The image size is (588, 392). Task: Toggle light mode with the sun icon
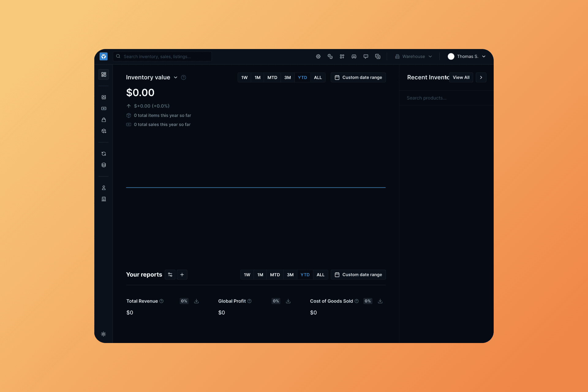(x=104, y=334)
